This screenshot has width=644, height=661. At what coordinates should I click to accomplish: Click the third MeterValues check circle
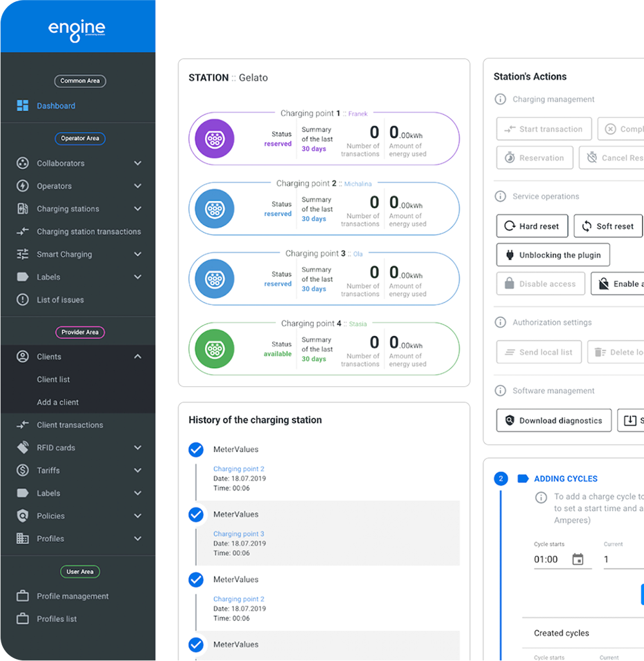(x=196, y=580)
